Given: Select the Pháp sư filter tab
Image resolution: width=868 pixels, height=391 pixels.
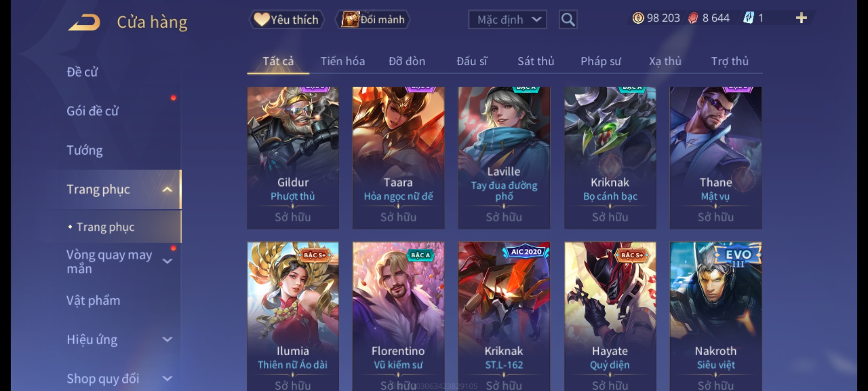Looking at the screenshot, I should tap(601, 61).
